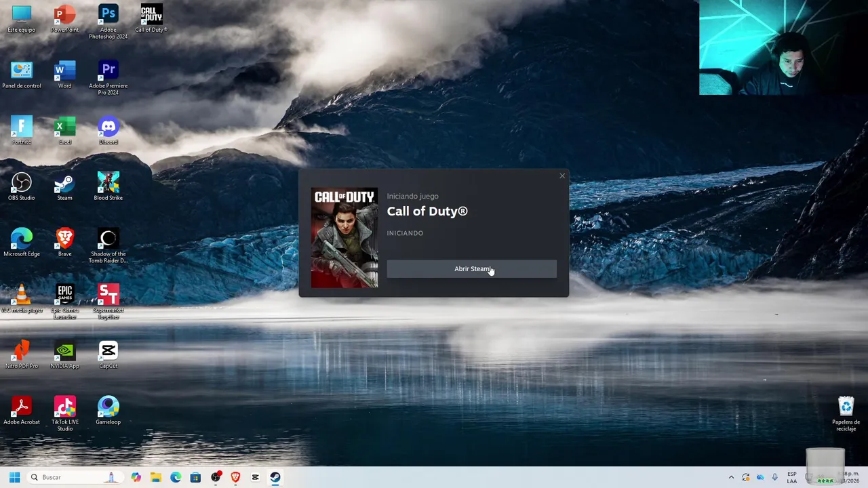The image size is (868, 488).
Task: Select the Adobe Acrobat desktop icon
Action: click(22, 411)
